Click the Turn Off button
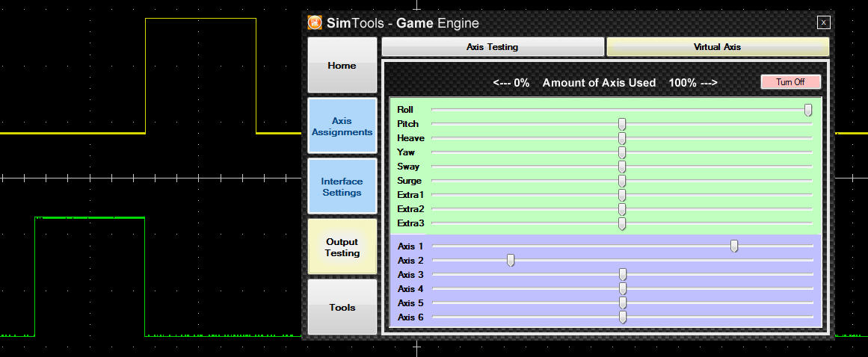 point(790,82)
